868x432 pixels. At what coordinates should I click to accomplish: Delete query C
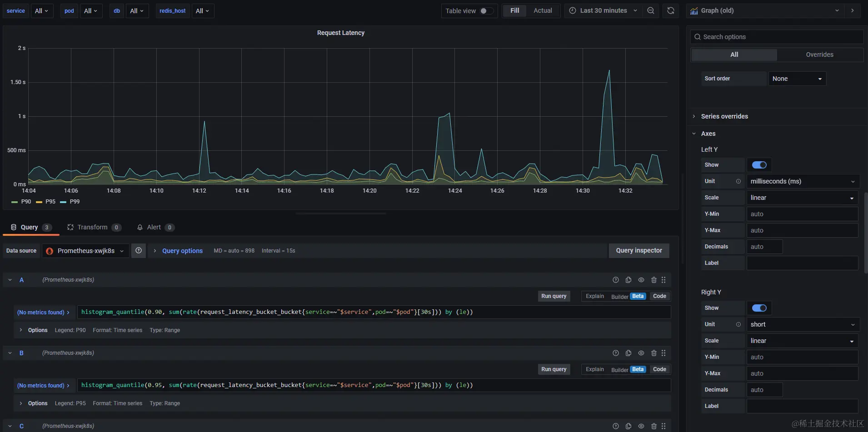coord(654,426)
